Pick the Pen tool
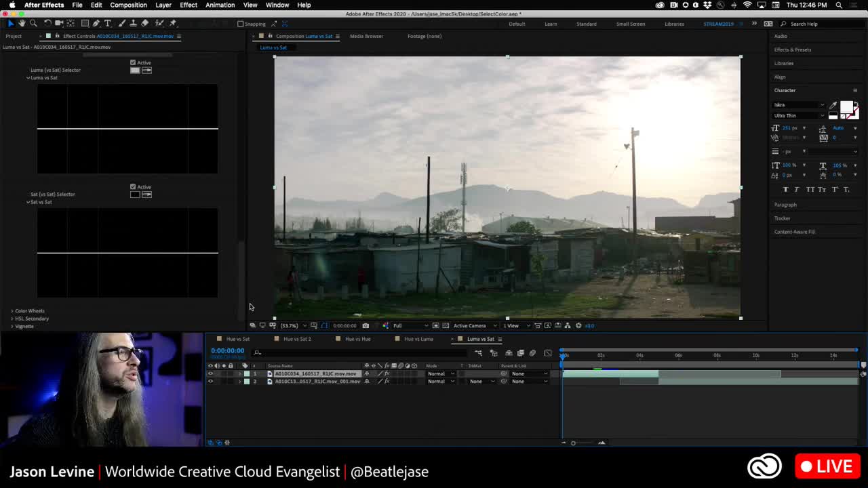Screen dimensions: 868x488 96,24
